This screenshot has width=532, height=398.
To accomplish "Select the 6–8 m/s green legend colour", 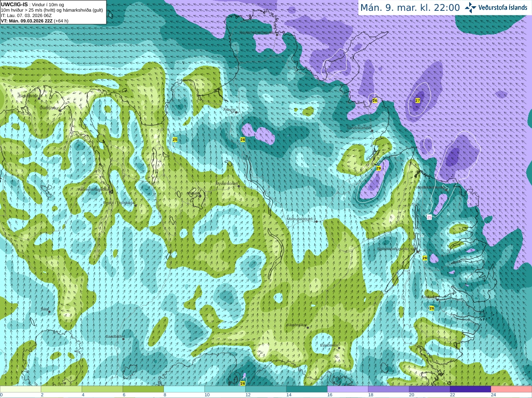I will 143,389.
